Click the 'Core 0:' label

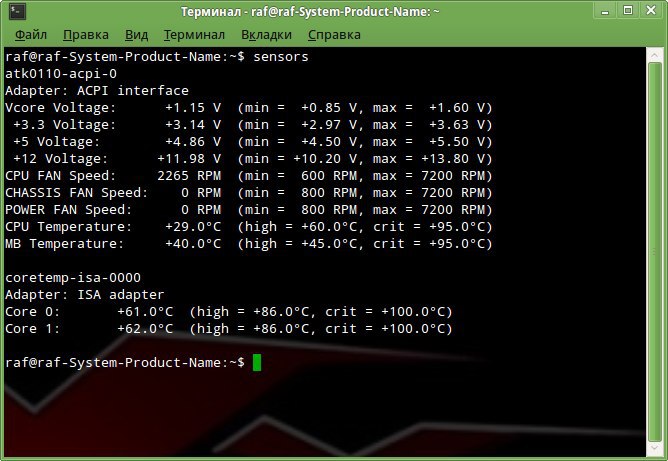[x=32, y=312]
